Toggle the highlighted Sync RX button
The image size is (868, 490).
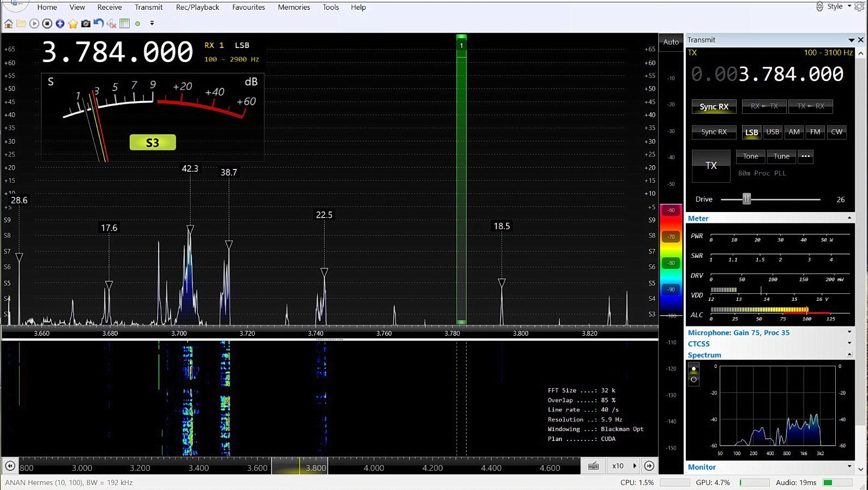coord(714,107)
